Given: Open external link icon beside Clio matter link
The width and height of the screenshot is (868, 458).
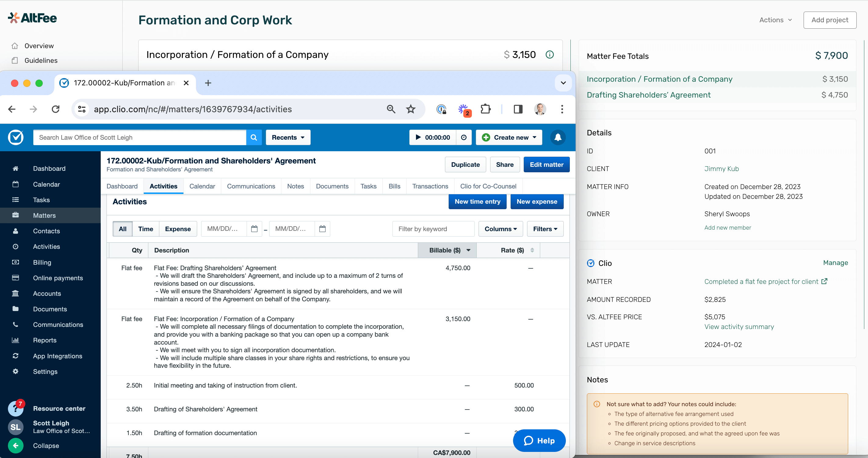Looking at the screenshot, I should (x=825, y=281).
